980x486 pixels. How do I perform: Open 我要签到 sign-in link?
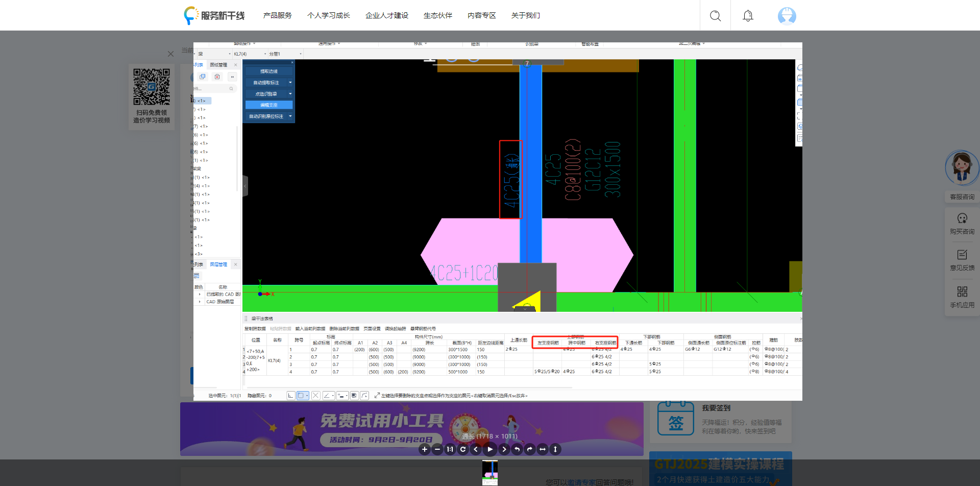point(716,408)
